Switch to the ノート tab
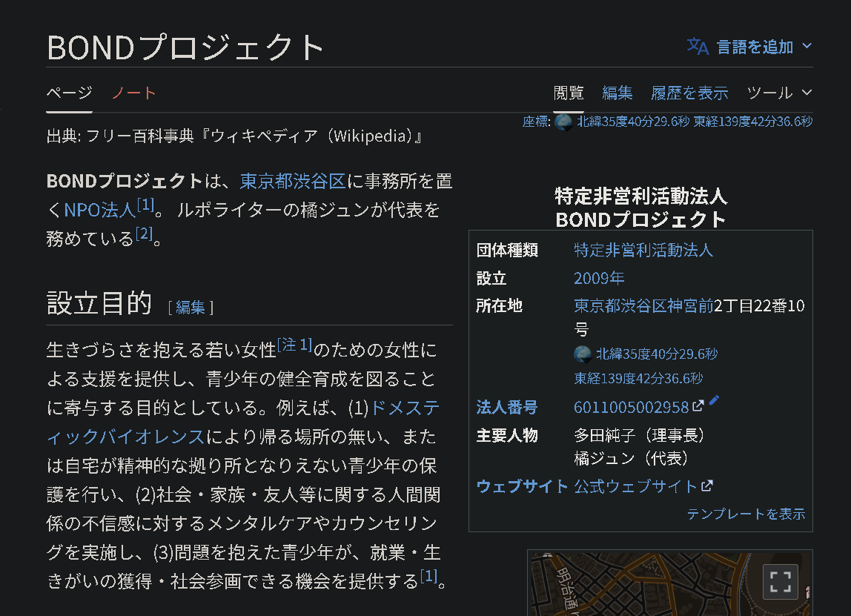The width and height of the screenshot is (851, 616). click(134, 93)
